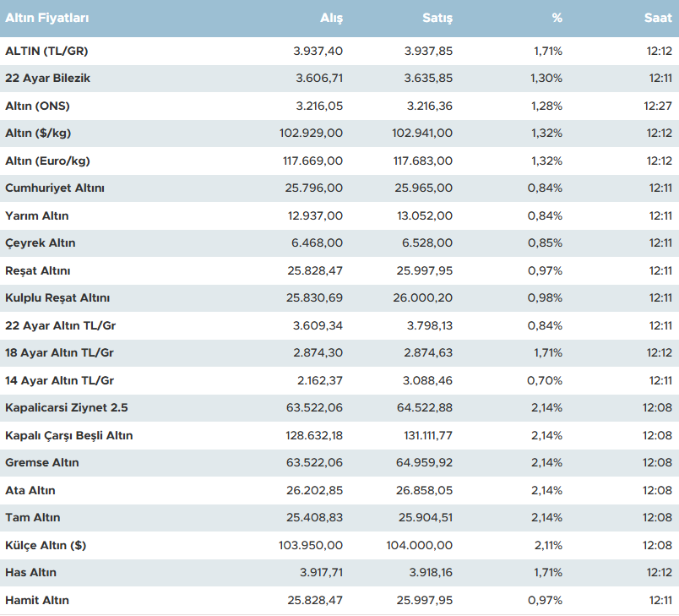Select the 'Ata Altın' row label
Image resolution: width=679 pixels, height=616 pixels.
click(x=30, y=491)
